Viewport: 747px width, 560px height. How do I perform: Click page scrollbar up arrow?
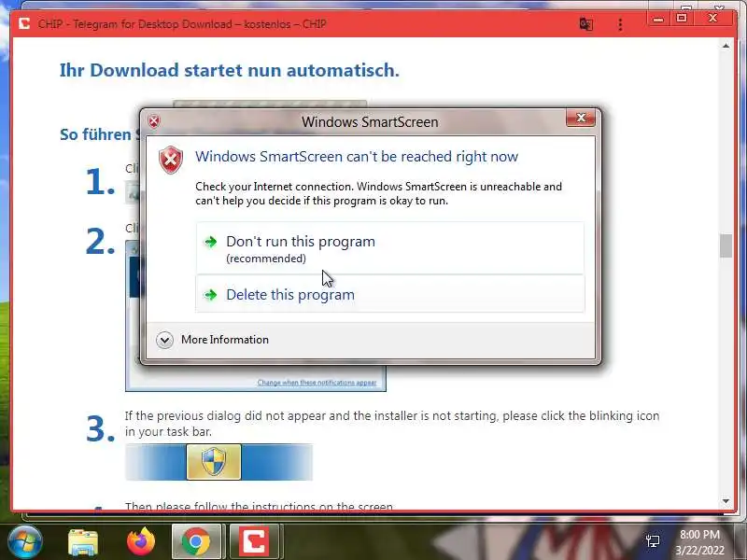726,46
